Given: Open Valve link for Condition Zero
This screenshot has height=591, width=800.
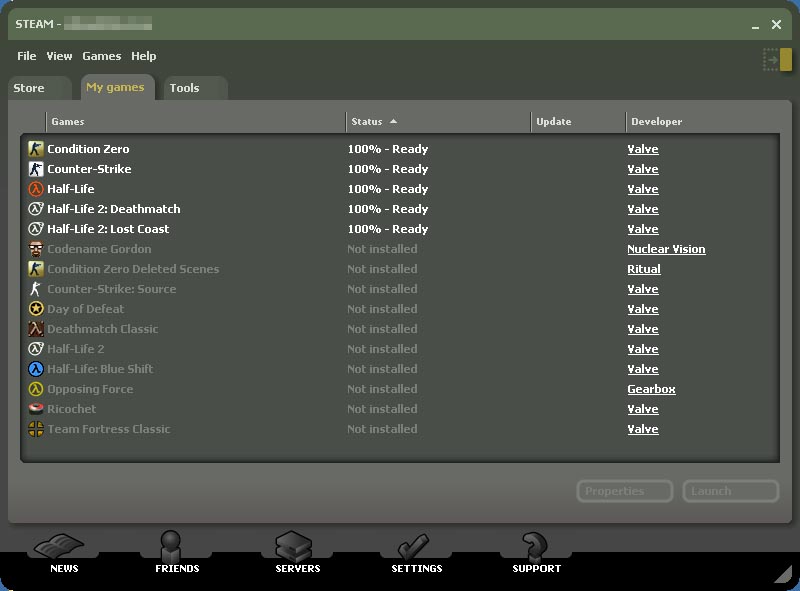Looking at the screenshot, I should (643, 149).
